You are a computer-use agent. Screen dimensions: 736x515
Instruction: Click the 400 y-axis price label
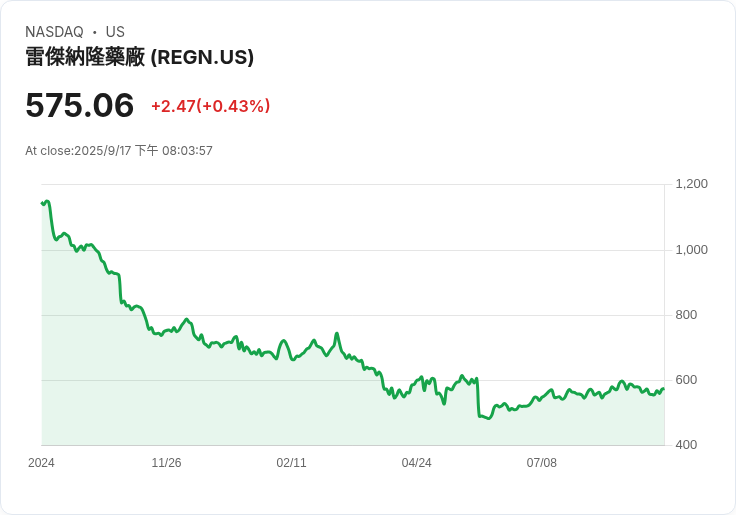[686, 445]
